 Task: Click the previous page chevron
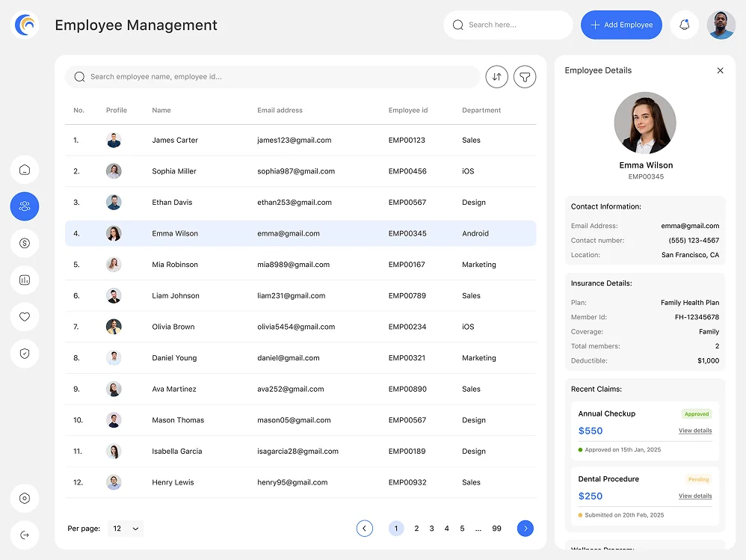(x=365, y=528)
